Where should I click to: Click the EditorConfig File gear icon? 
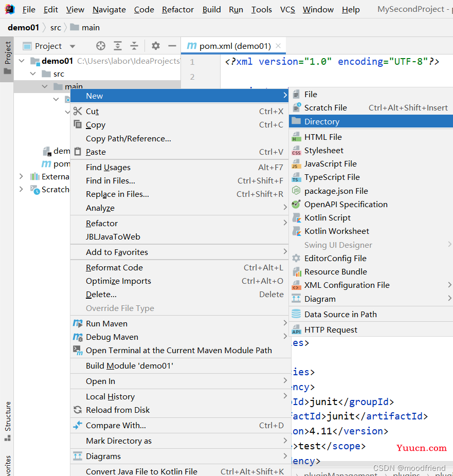[x=296, y=258]
